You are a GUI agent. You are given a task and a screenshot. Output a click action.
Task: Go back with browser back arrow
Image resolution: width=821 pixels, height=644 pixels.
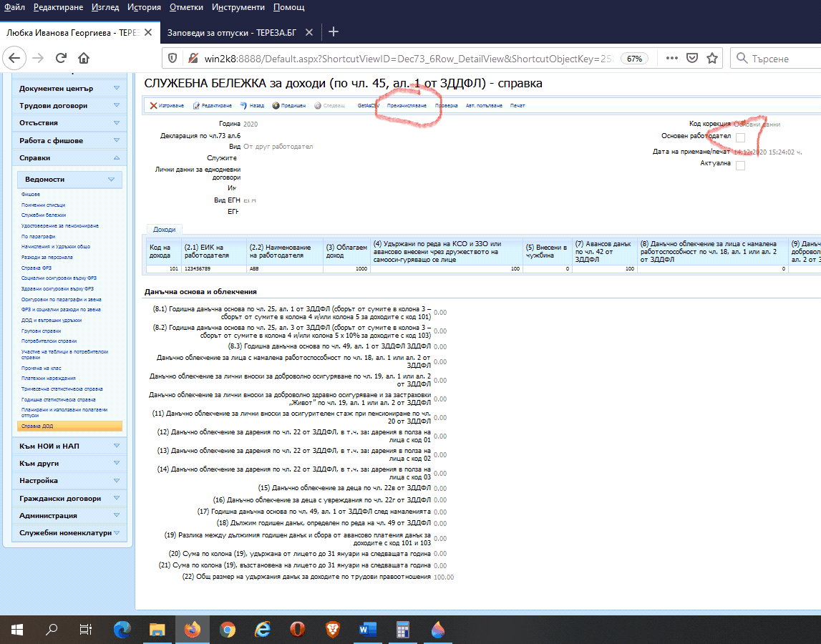[14, 58]
